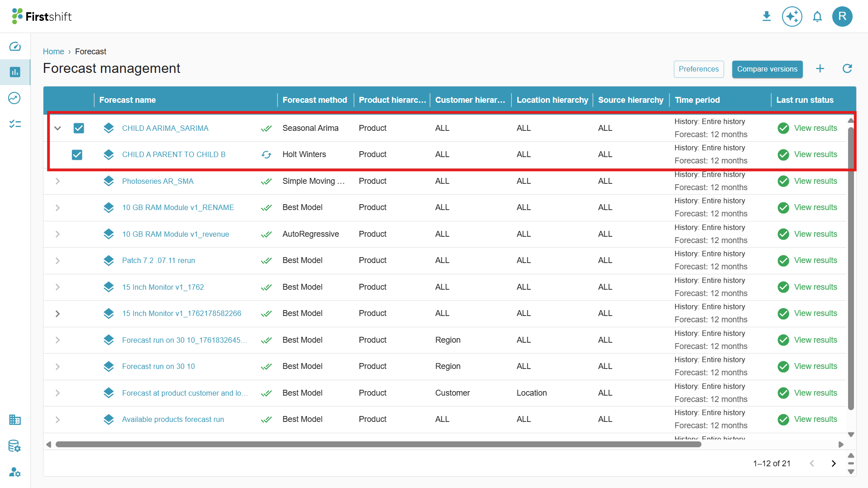Click the Firstshift logo
The width and height of the screenshot is (868, 488).
(x=42, y=16)
